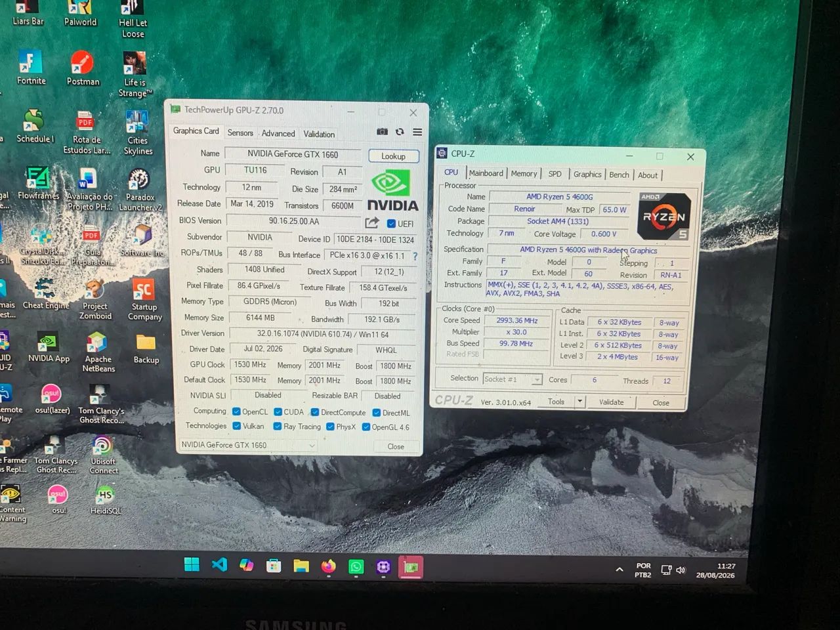Switch to the Sensors tab in GPU-Z
The width and height of the screenshot is (840, 630).
pyautogui.click(x=240, y=133)
